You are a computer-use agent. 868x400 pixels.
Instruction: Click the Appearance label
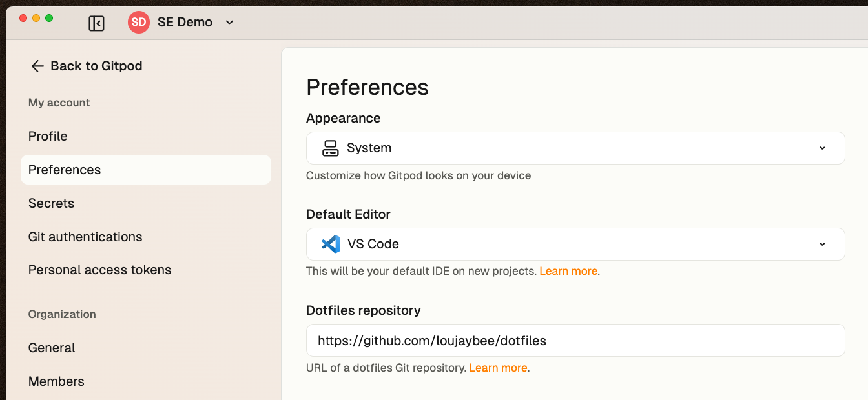[x=344, y=118]
